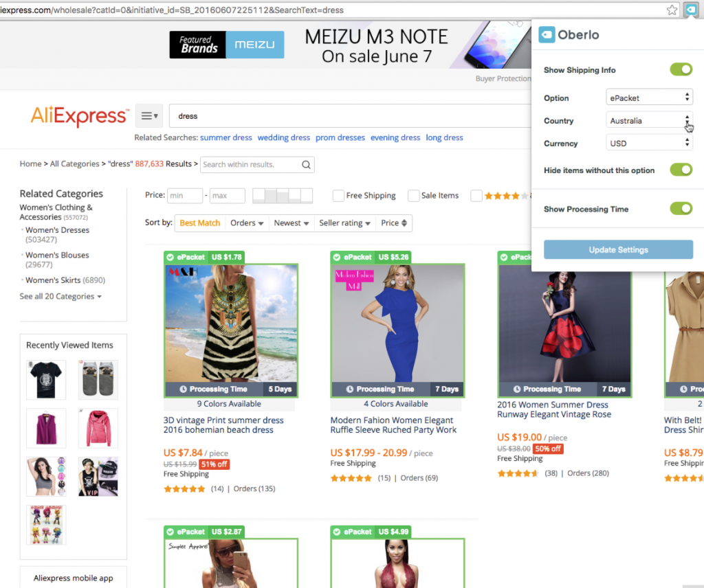Open the Option dropdown set to ePacket
Screen dimensions: 704x588
pos(649,98)
